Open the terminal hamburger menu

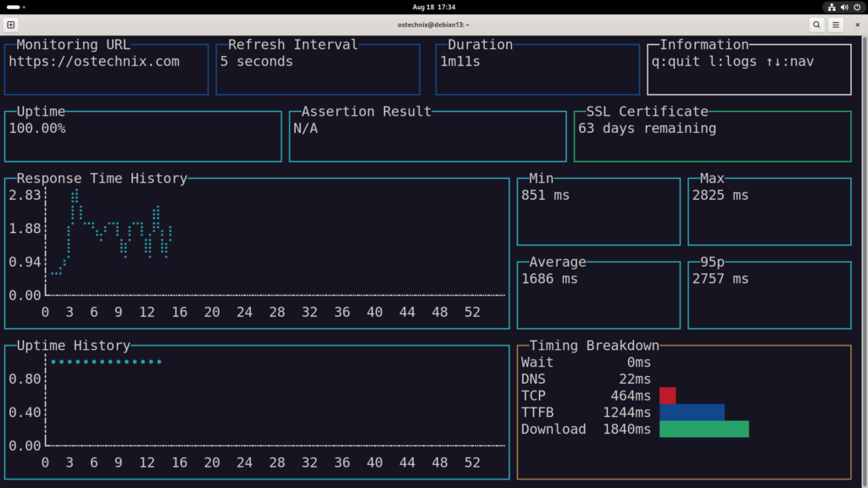point(836,25)
